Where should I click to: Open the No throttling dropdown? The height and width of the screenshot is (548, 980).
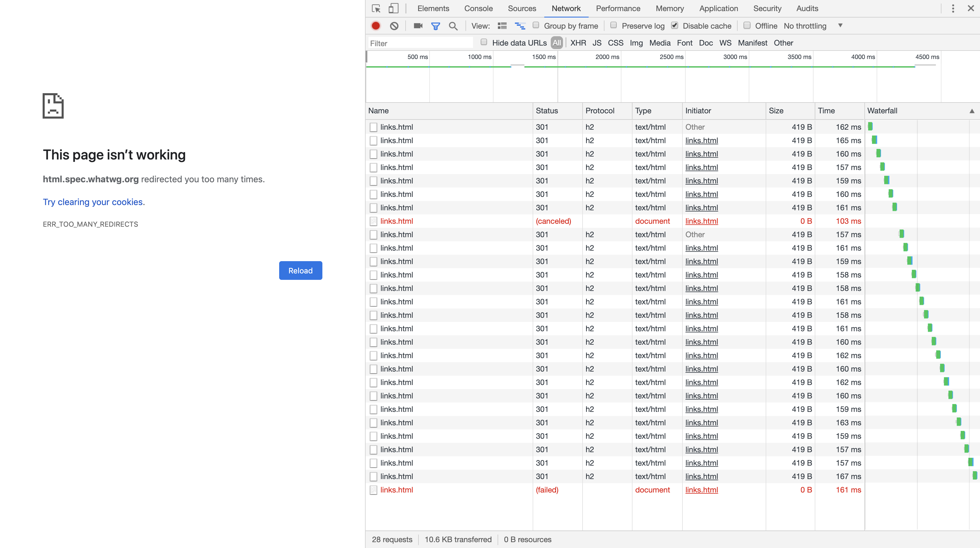[x=805, y=26]
